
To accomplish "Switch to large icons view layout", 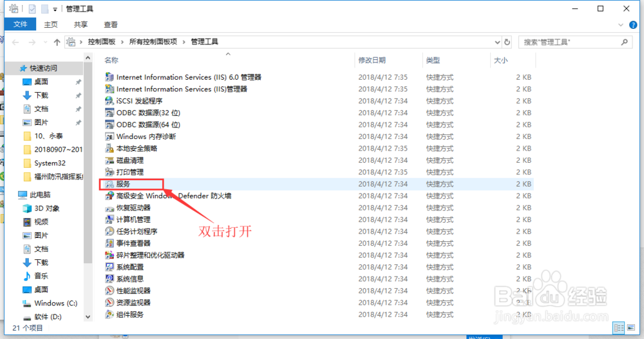I will click(631, 327).
